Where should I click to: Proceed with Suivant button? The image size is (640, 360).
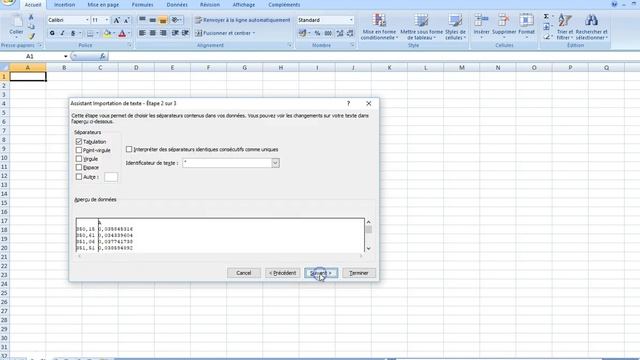(x=321, y=273)
